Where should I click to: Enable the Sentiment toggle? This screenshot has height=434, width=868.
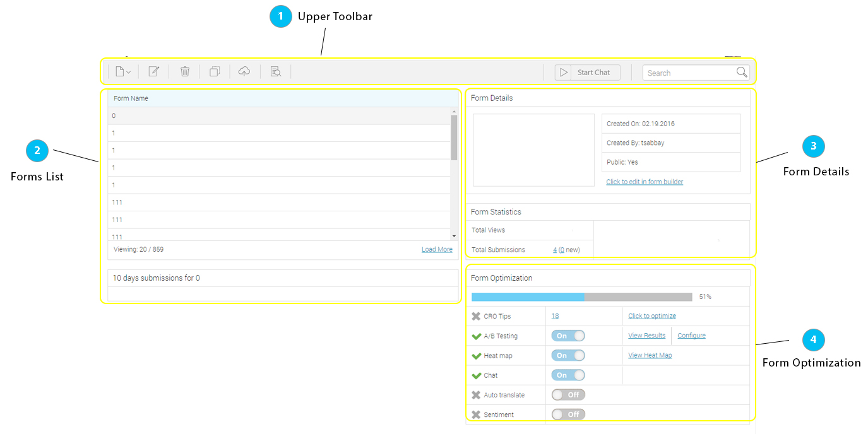tap(568, 414)
